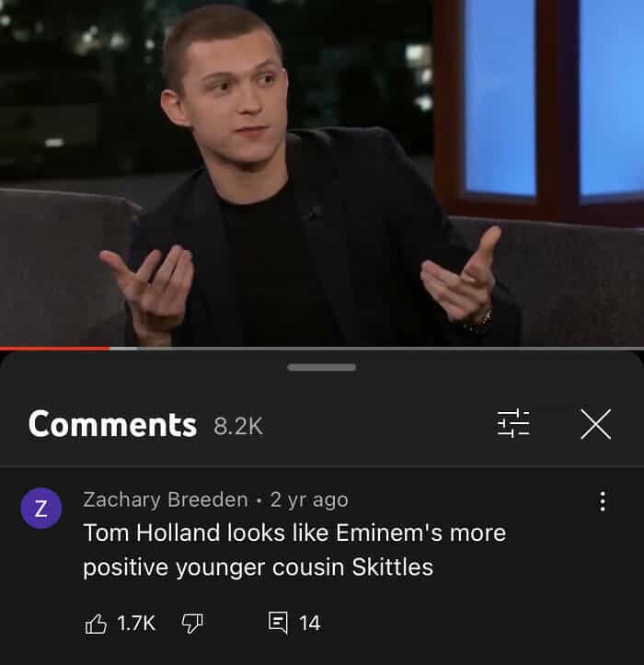Click the red played portion of timeline
The image size is (644, 665).
[x=54, y=349]
